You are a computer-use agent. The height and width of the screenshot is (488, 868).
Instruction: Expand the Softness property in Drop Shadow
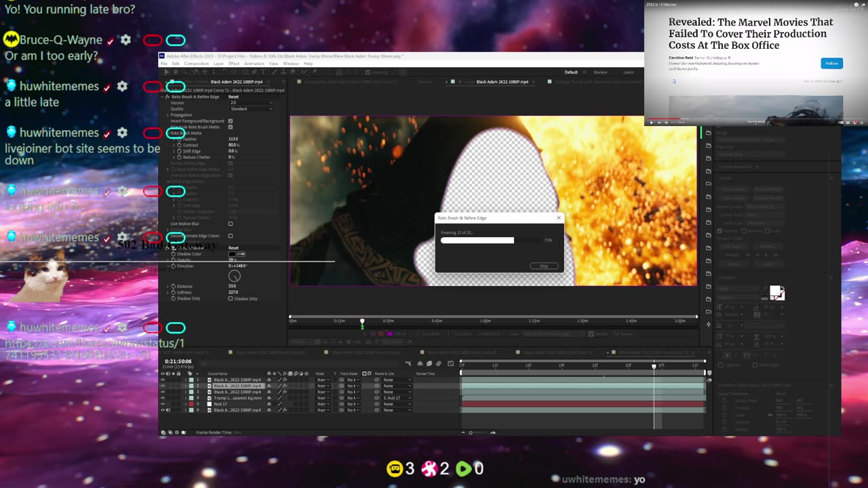tap(167, 292)
